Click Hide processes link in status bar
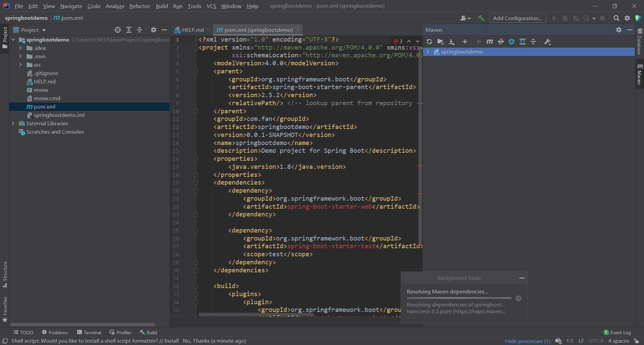Screen dimensions: 644x345 pos(527,341)
